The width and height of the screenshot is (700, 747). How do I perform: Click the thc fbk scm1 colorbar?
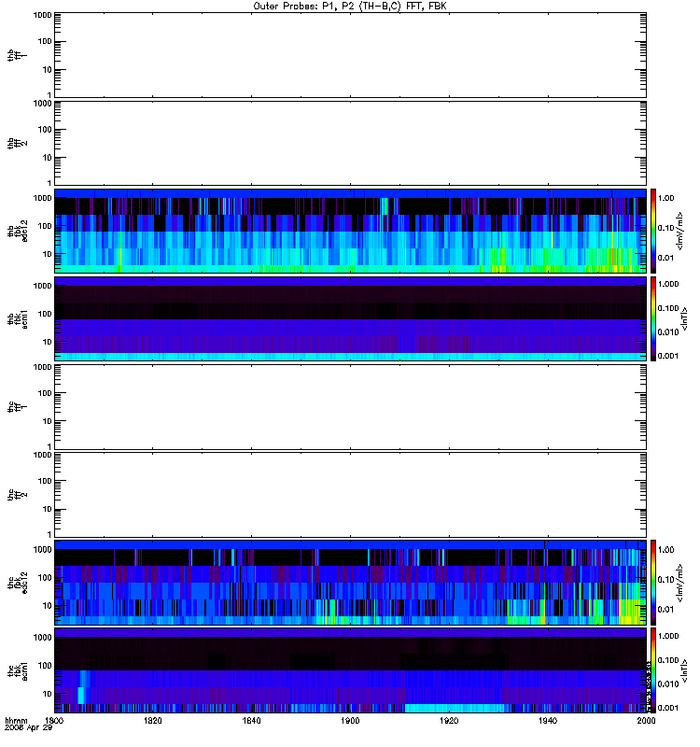click(653, 670)
